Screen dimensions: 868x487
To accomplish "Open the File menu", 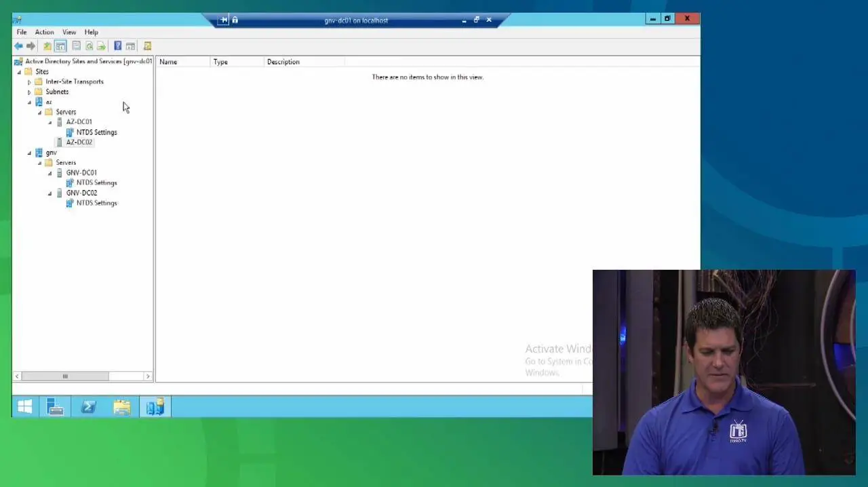I will pos(22,32).
